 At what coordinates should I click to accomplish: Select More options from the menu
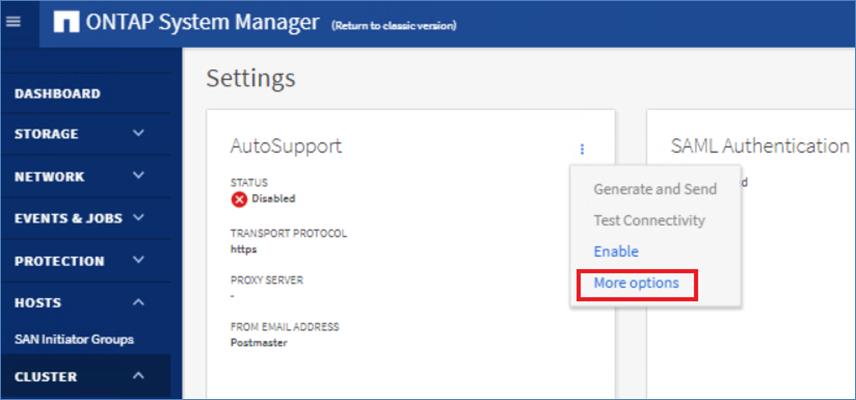(x=637, y=284)
